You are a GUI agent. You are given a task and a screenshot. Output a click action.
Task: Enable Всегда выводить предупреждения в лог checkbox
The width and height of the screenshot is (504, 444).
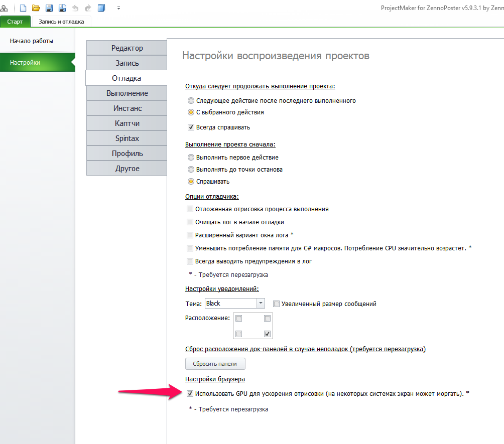pyautogui.click(x=190, y=261)
